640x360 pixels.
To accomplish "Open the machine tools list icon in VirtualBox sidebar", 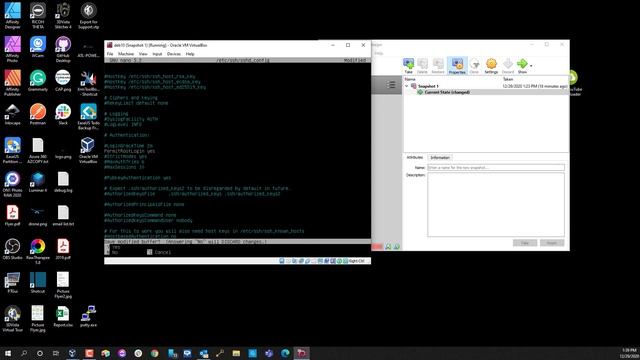I will (391, 84).
